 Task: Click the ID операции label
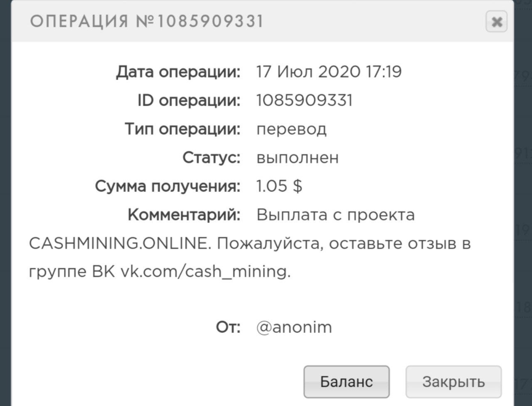tap(189, 101)
